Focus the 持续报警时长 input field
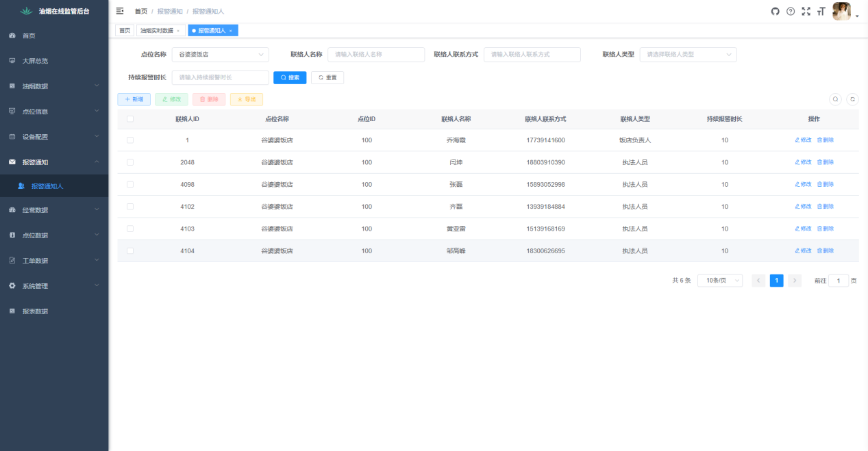 click(x=221, y=78)
